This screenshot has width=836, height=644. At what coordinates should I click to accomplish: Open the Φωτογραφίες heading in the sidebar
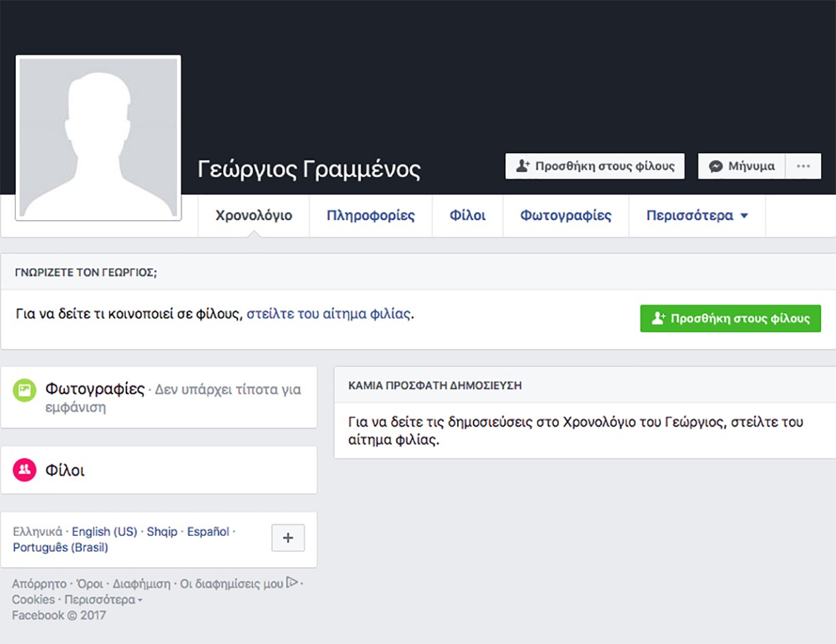pos(95,390)
